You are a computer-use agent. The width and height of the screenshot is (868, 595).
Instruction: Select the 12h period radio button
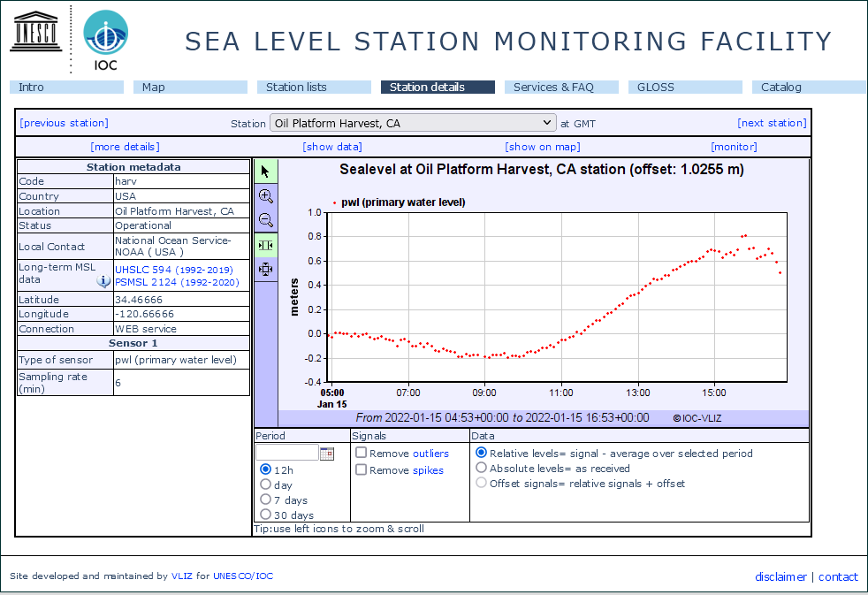(x=266, y=469)
